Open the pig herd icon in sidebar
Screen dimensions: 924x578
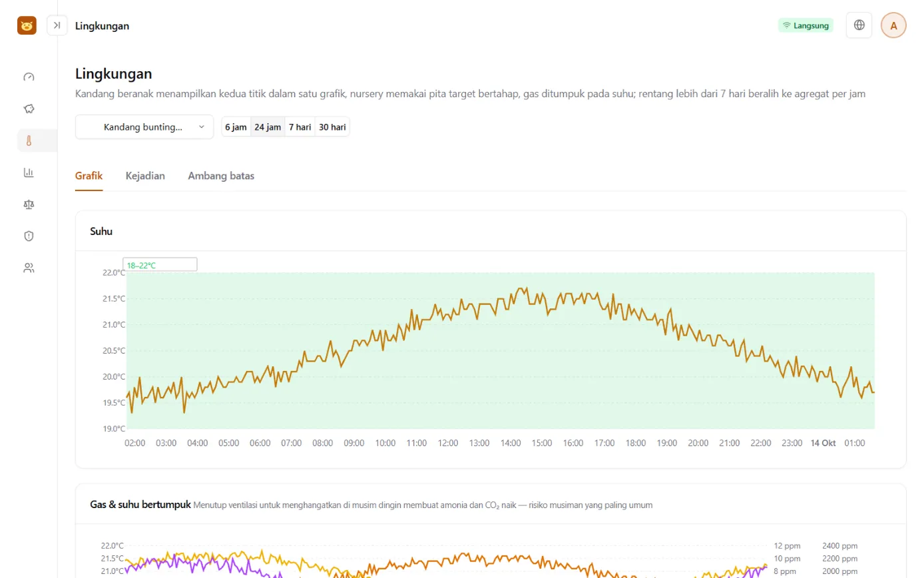coord(29,109)
